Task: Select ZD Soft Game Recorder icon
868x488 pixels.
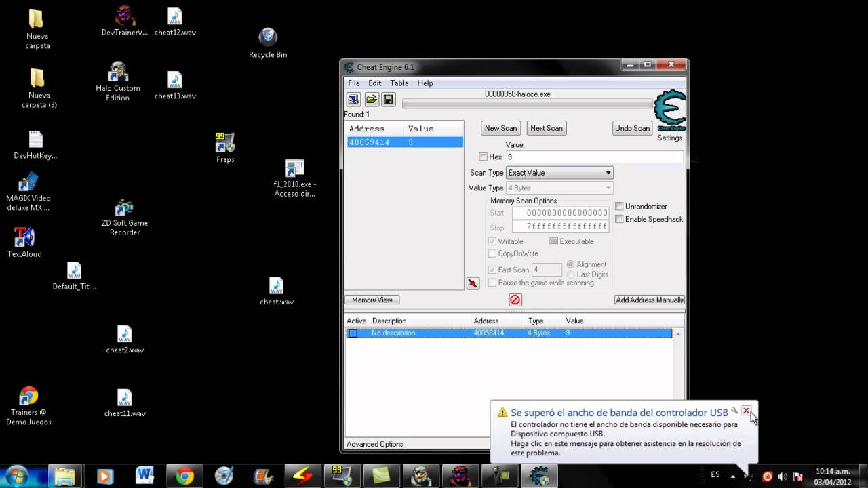Action: click(x=124, y=217)
